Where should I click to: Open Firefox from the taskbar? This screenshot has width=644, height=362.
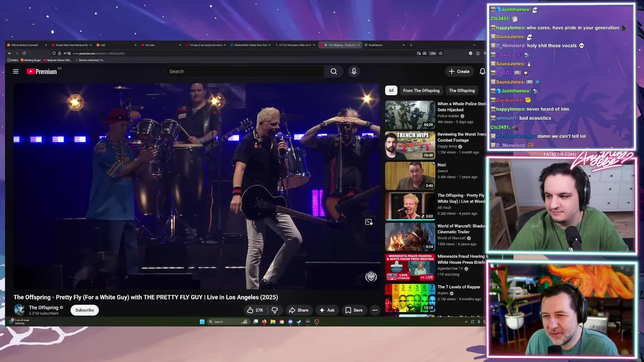[264, 322]
